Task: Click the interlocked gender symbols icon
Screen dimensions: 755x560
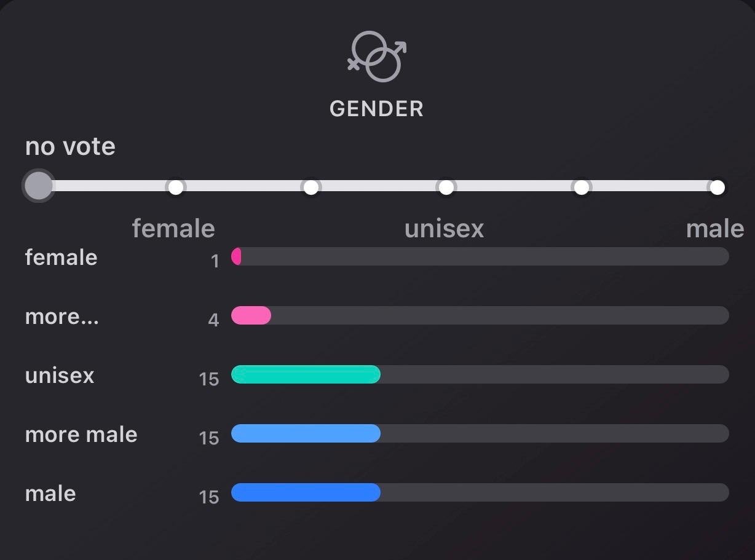Action: coord(377,57)
